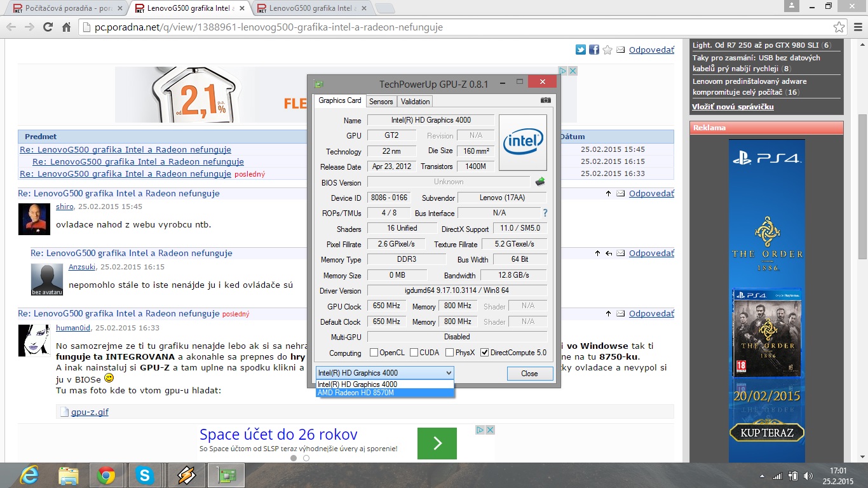Open Google Chrome from the taskbar
This screenshot has width=868, height=488.
point(106,475)
